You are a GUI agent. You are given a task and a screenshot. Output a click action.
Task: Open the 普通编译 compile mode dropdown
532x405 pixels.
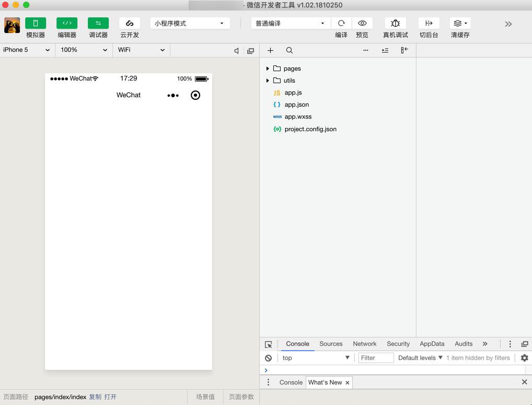tap(291, 23)
